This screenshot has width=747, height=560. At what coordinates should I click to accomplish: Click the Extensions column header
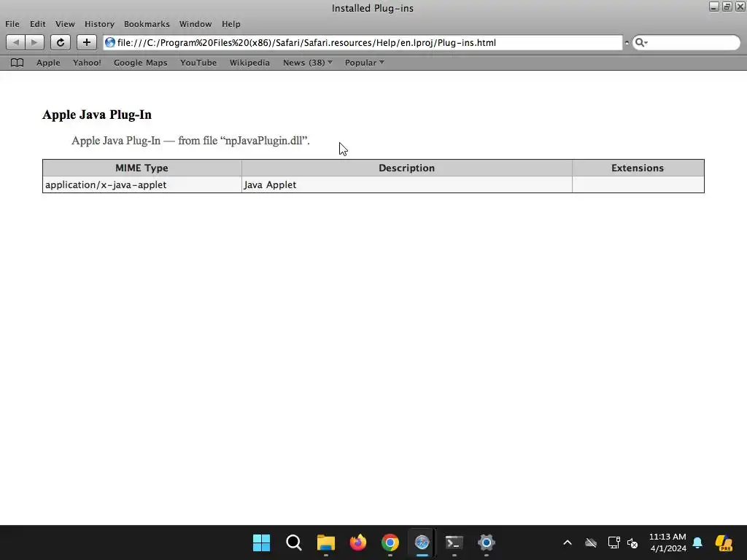[638, 168]
